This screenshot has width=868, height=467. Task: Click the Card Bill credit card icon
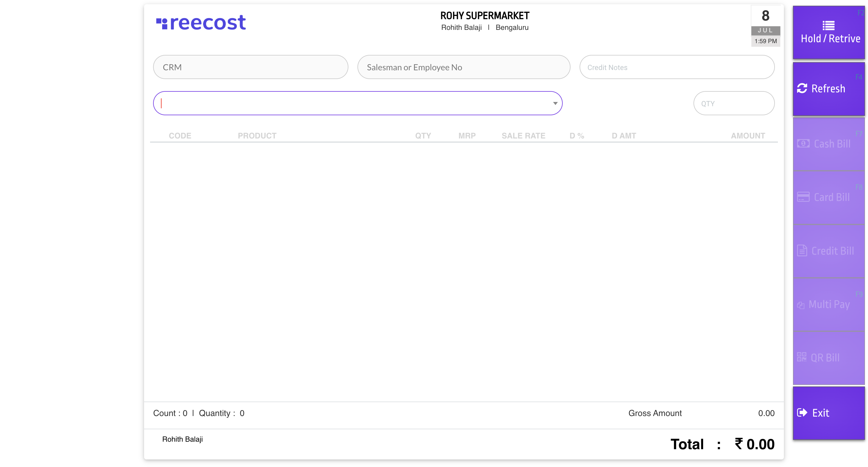[803, 197]
